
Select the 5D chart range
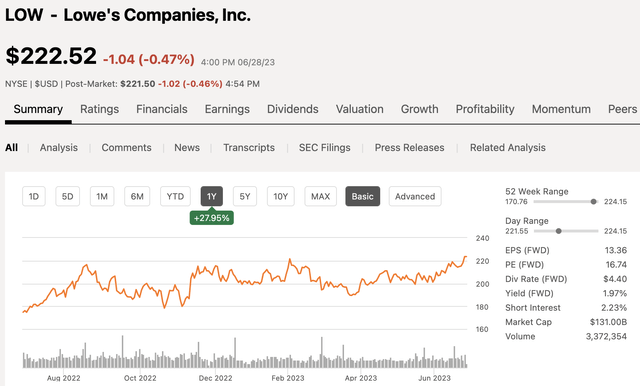67,196
